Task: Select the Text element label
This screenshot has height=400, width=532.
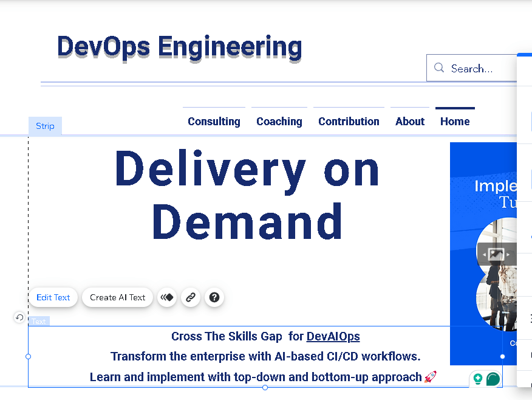Action: 39,321
